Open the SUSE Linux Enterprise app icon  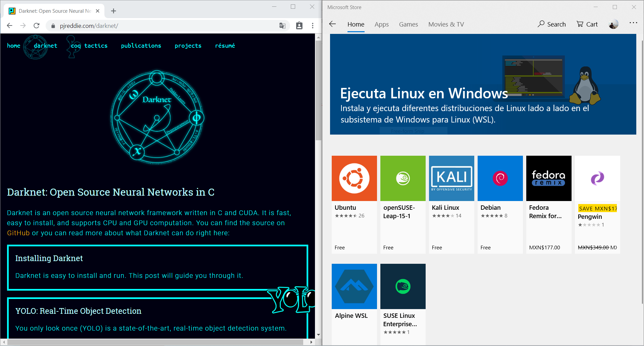pyautogui.click(x=403, y=286)
